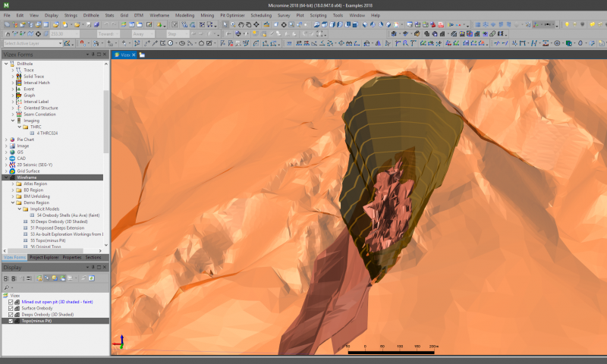Screen dimensions: 607x364
Task: Click the Grid Surface form icon
Action: click(x=11, y=171)
